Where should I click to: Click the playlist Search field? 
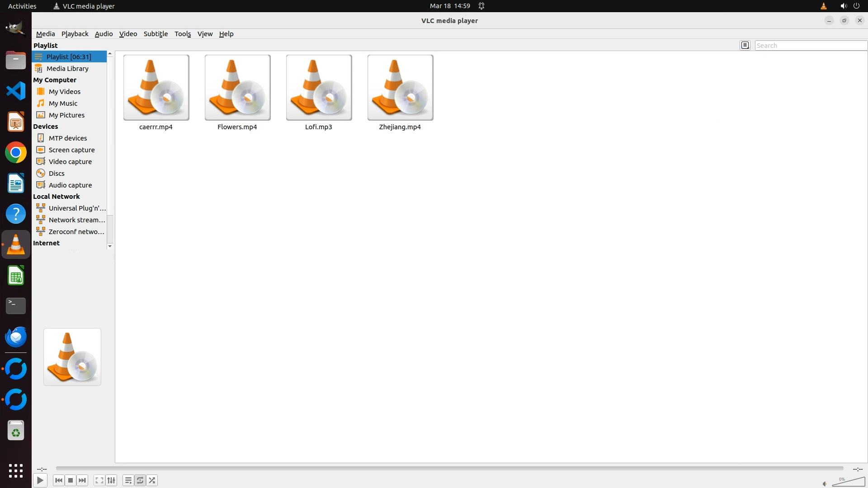coord(810,45)
